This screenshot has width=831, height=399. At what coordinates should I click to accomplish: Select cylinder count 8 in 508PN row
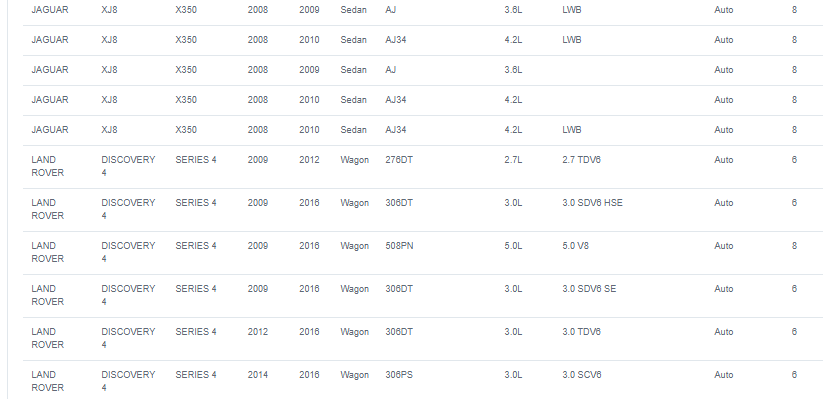794,245
